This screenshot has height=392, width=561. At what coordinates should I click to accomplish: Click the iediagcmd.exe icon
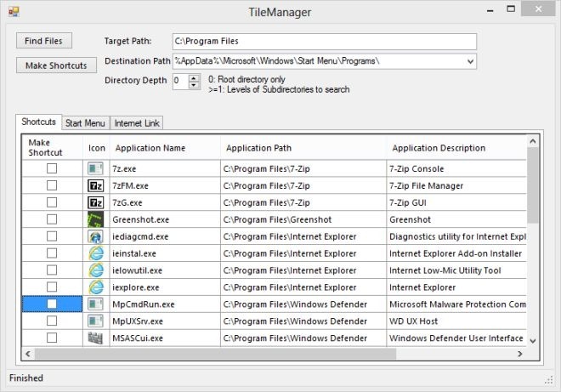tap(95, 236)
